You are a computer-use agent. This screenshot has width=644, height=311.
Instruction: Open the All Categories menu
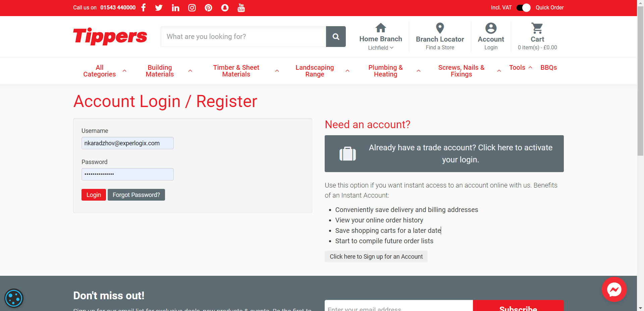click(x=100, y=71)
